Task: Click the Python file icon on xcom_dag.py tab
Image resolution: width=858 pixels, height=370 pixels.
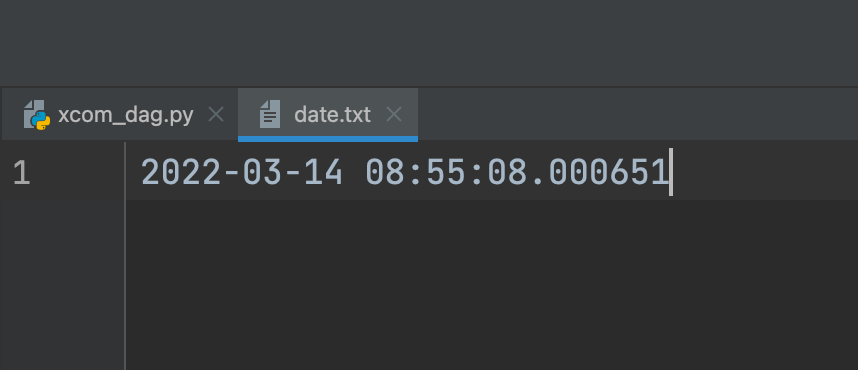Action: click(x=37, y=115)
